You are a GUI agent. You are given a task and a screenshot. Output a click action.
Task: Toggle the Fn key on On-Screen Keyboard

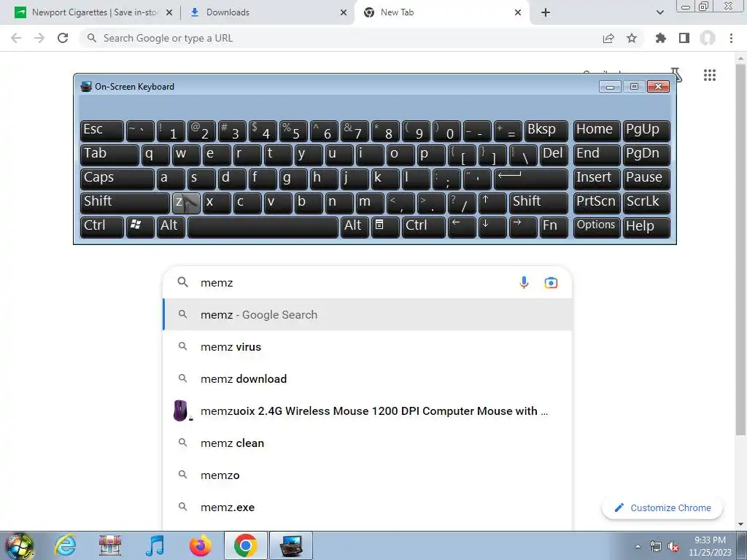(x=554, y=227)
